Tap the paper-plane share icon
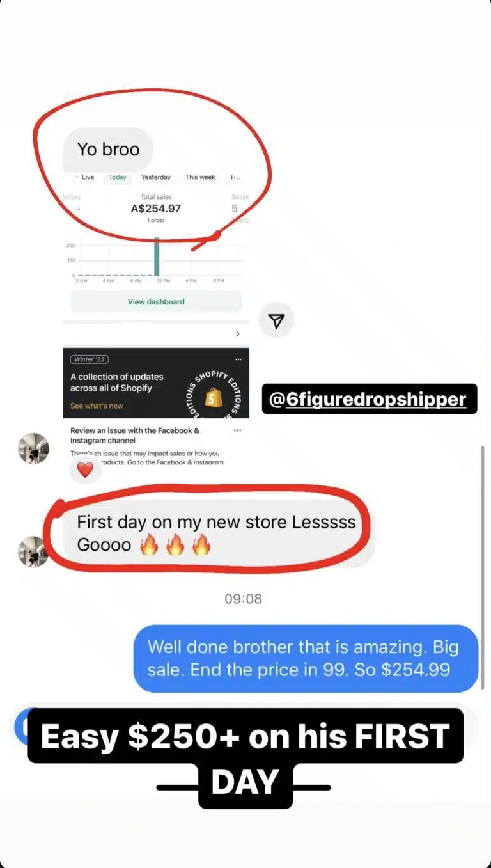The image size is (491, 868). coord(276,320)
